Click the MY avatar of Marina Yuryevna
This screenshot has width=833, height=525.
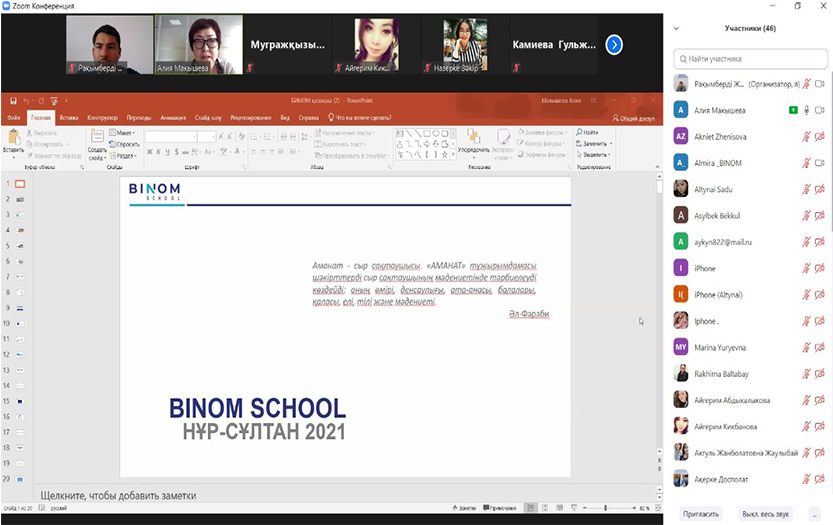(x=681, y=348)
